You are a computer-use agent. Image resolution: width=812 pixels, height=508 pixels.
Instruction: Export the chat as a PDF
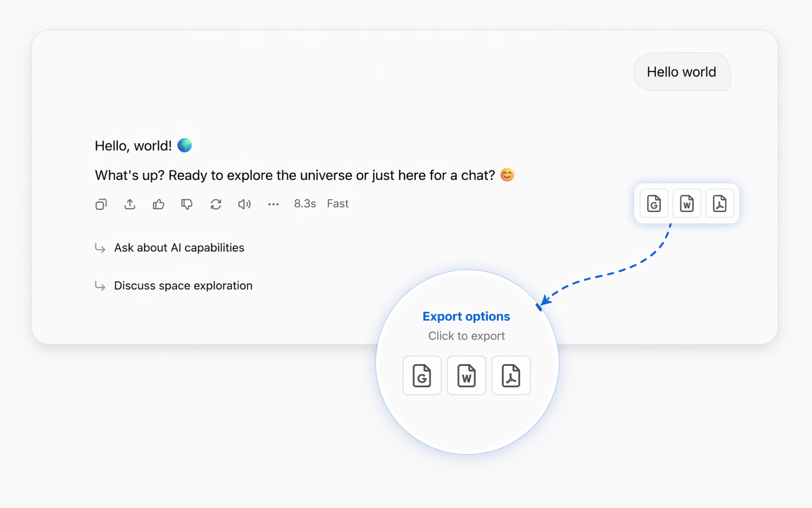coord(720,203)
